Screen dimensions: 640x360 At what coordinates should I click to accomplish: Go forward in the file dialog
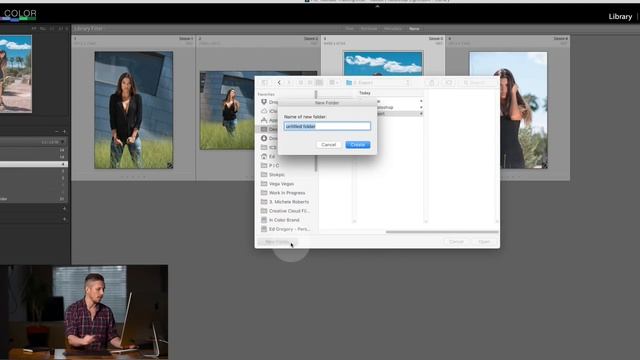point(289,82)
